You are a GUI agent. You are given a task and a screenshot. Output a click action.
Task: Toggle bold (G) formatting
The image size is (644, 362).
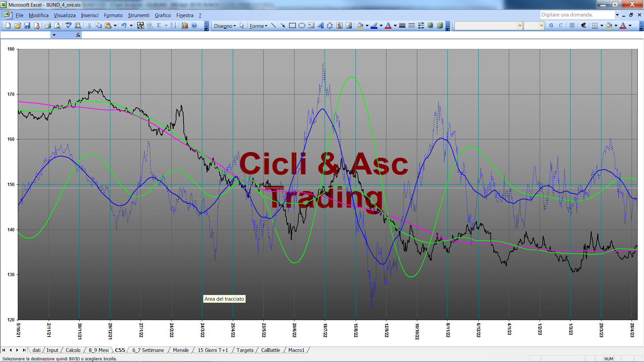click(x=551, y=25)
